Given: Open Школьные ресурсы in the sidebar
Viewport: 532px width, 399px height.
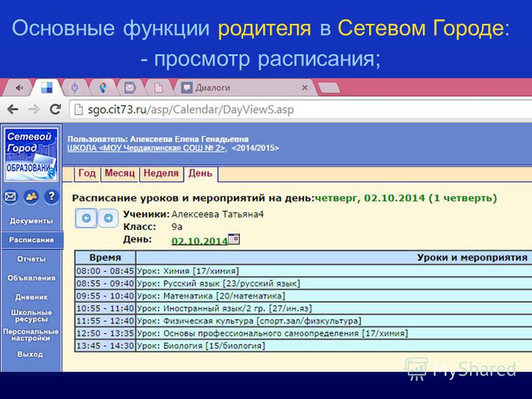Looking at the screenshot, I should (x=31, y=316).
